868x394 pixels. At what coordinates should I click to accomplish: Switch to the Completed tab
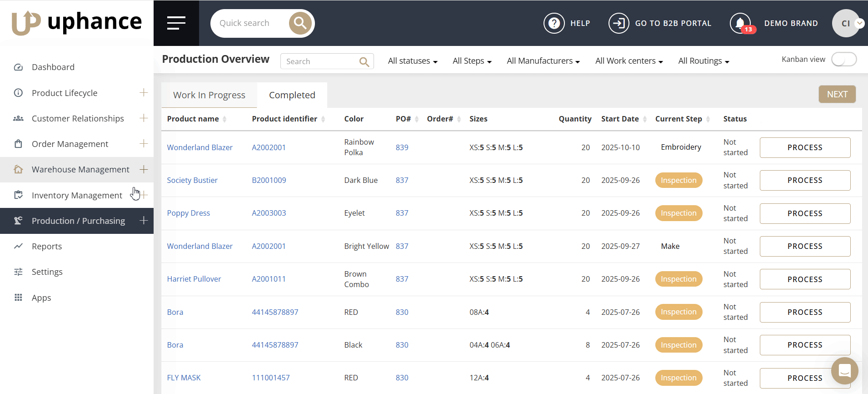292,95
